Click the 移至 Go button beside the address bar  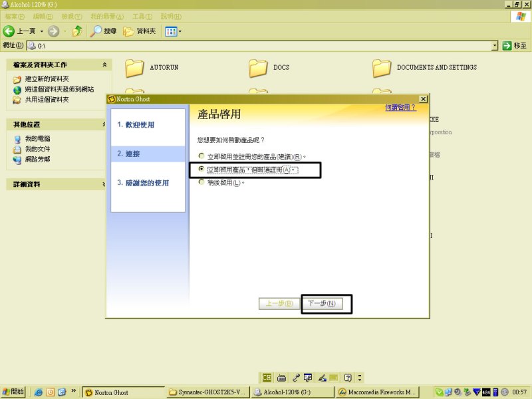click(x=514, y=45)
